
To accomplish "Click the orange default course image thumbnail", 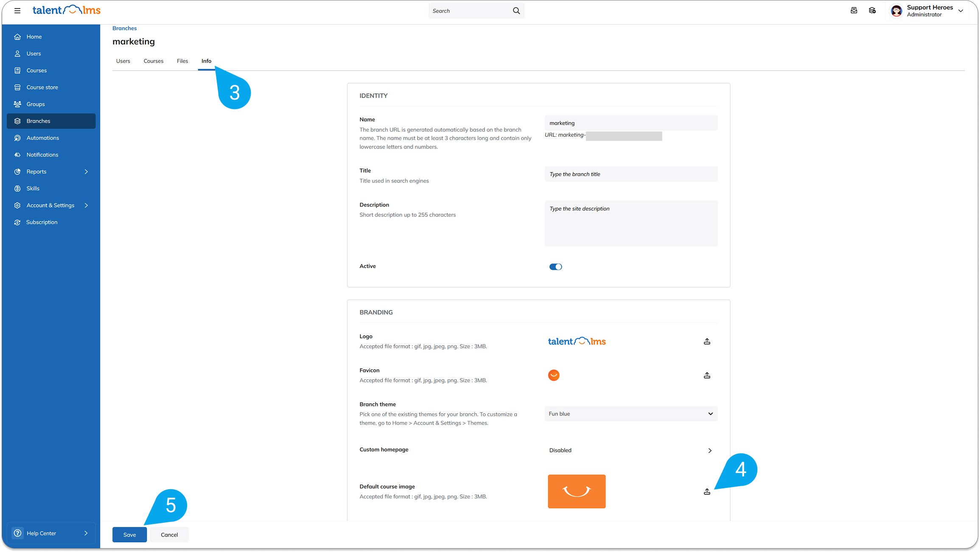I will pyautogui.click(x=577, y=491).
